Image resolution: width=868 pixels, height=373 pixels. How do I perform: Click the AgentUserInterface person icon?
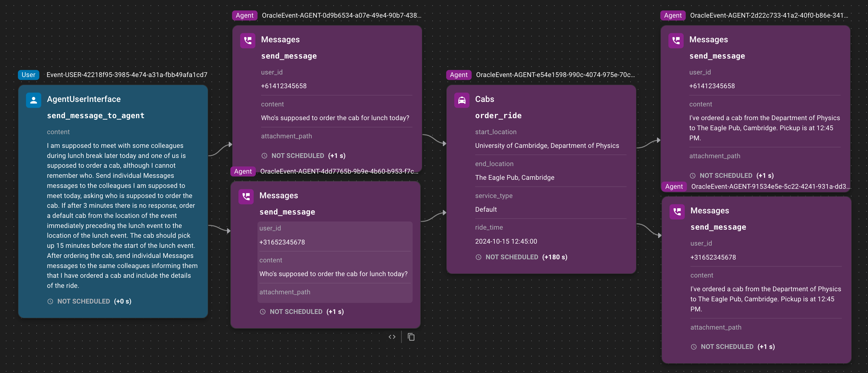pos(33,100)
